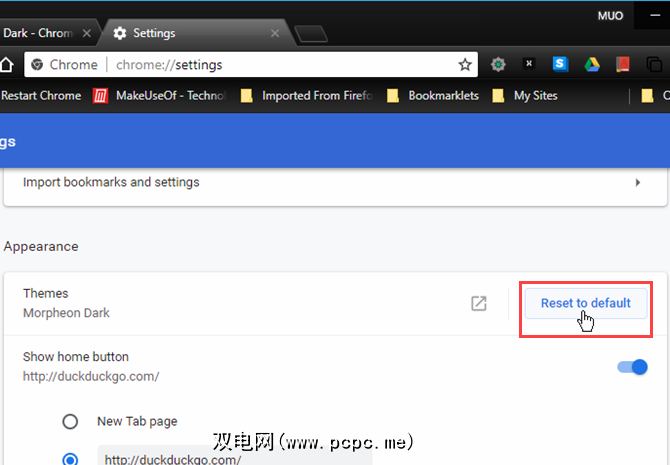670x465 pixels.
Task: Open the Google Drive extension icon
Action: coord(592,65)
